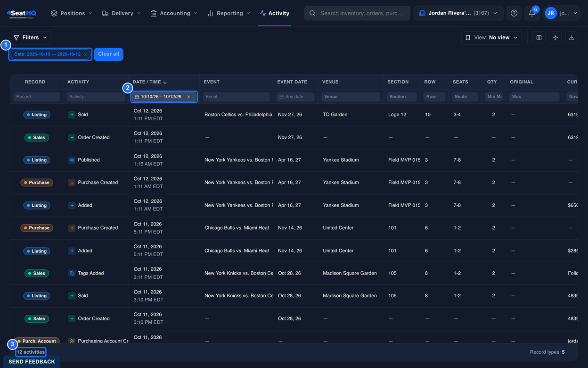The width and height of the screenshot is (588, 368).
Task: Click the Purchase badge for Yankees row
Action: point(37,183)
